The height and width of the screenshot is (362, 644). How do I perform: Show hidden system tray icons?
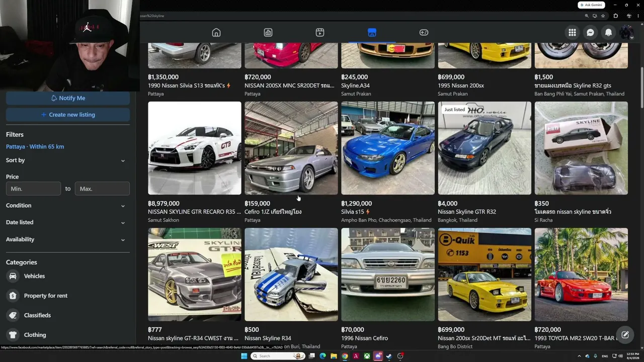click(x=579, y=356)
